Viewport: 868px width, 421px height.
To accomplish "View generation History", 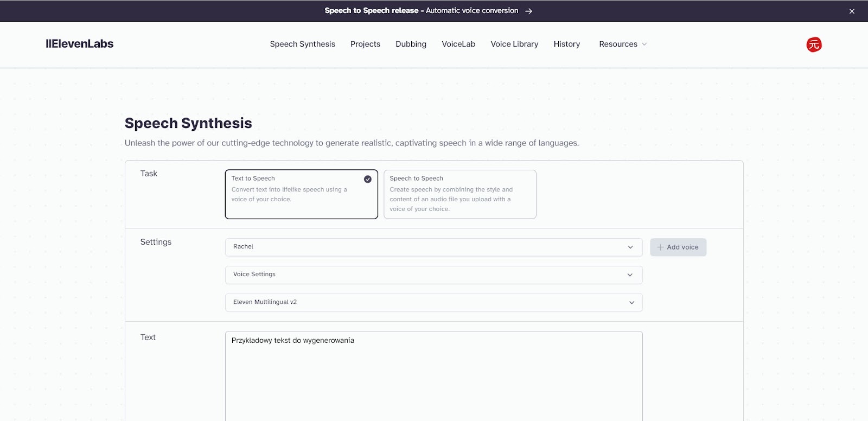I will coord(567,44).
